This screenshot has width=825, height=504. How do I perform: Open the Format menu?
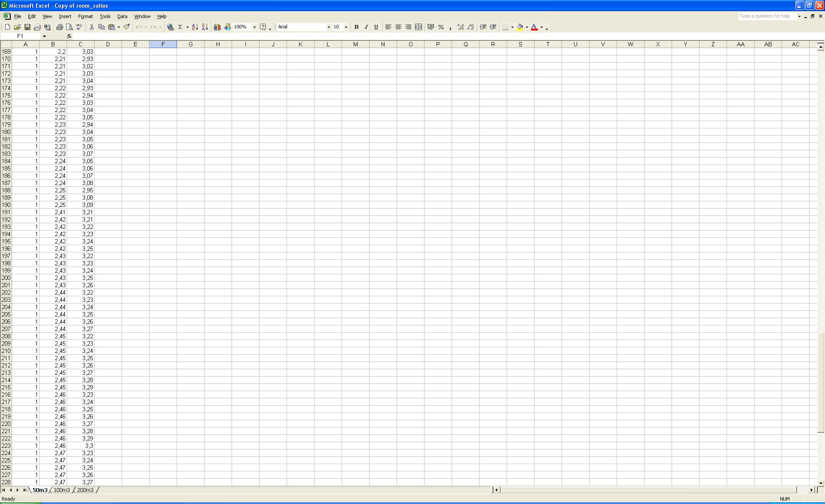click(x=85, y=16)
